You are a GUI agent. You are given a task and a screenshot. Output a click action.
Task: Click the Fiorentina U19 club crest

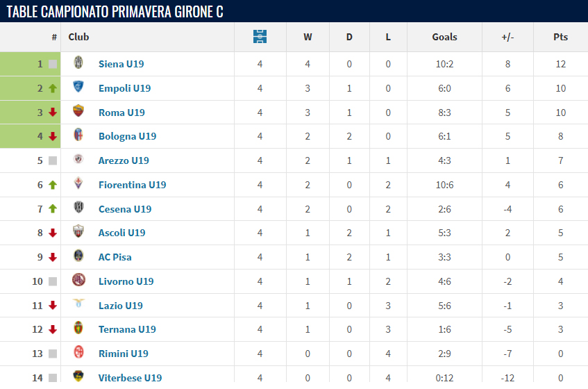click(78, 183)
